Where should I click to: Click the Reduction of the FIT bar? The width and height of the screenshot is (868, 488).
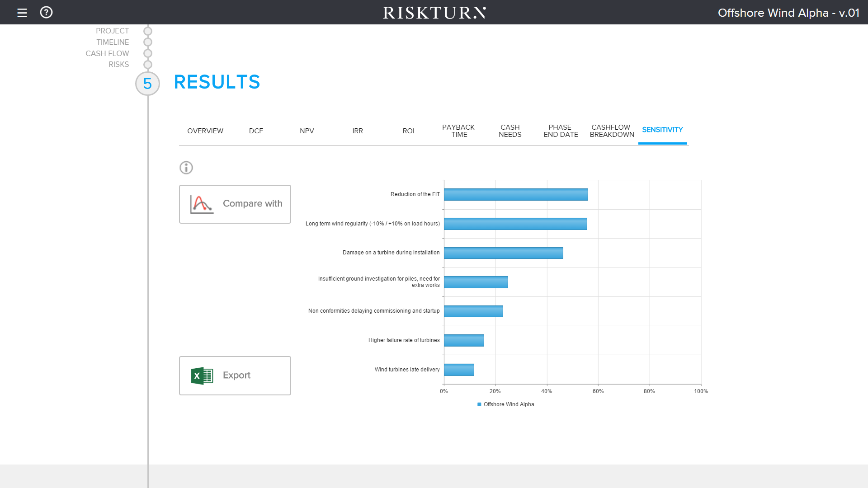point(515,195)
